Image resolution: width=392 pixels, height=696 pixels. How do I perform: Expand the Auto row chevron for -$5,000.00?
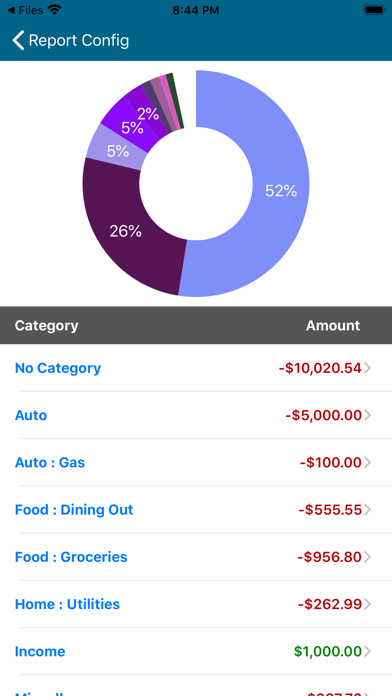[x=367, y=415]
